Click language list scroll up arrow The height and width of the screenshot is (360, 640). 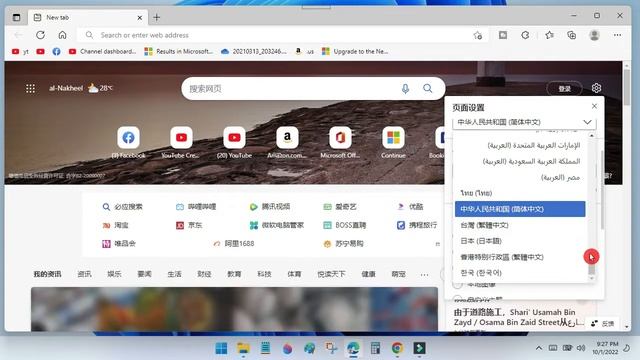click(591, 136)
